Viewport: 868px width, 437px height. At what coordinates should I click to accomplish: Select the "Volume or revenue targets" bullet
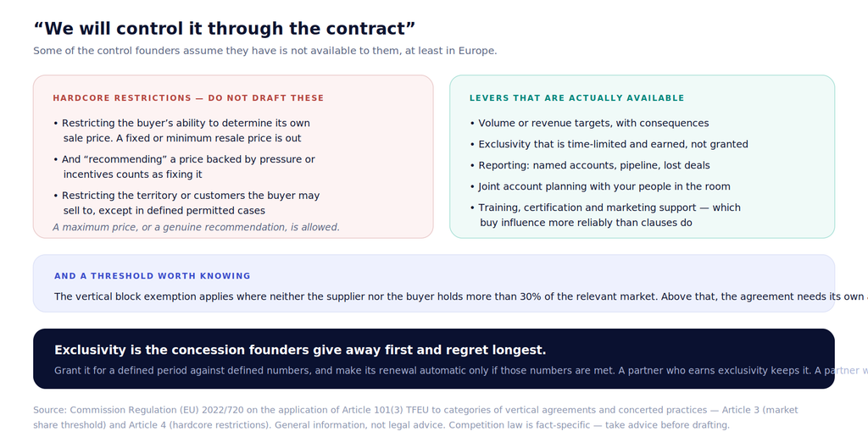click(x=589, y=124)
